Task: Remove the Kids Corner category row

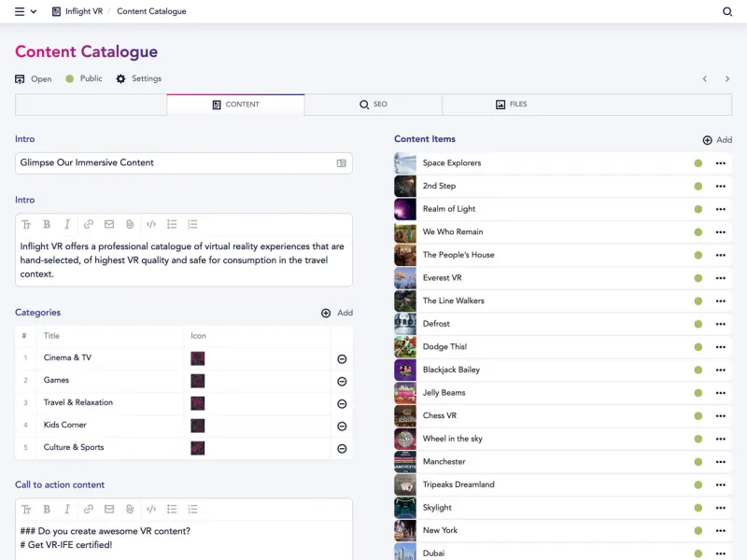Action: (x=342, y=426)
